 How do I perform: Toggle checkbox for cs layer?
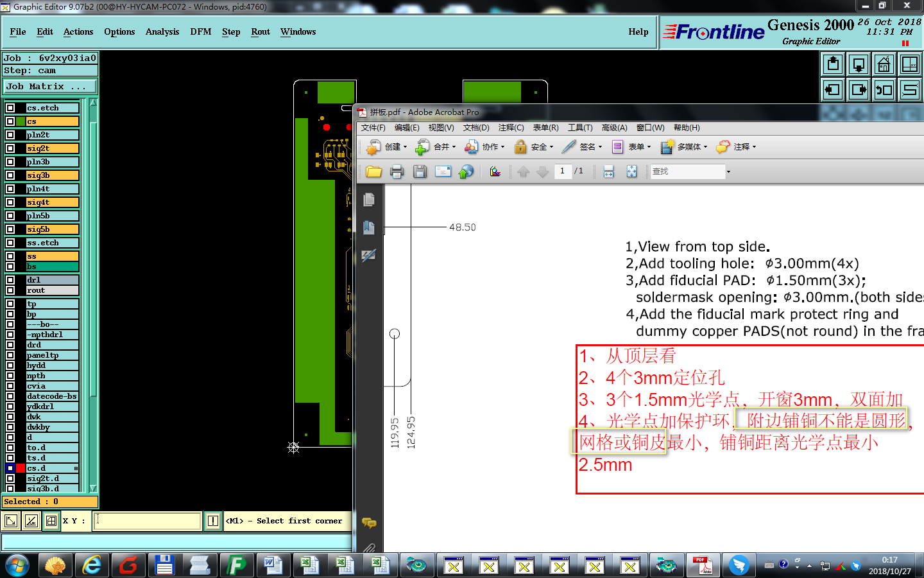(10, 121)
